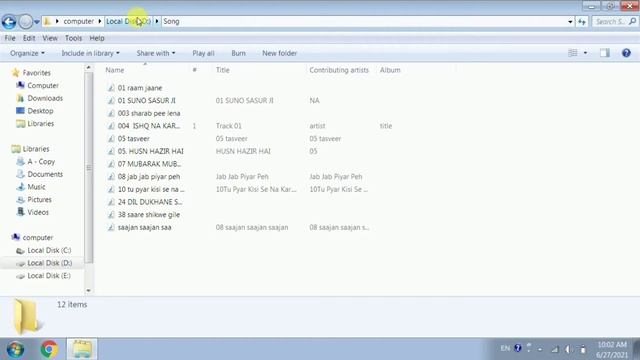Select the file '004 ISHQ NA KAR...'
The image size is (640, 360).
coord(149,126)
